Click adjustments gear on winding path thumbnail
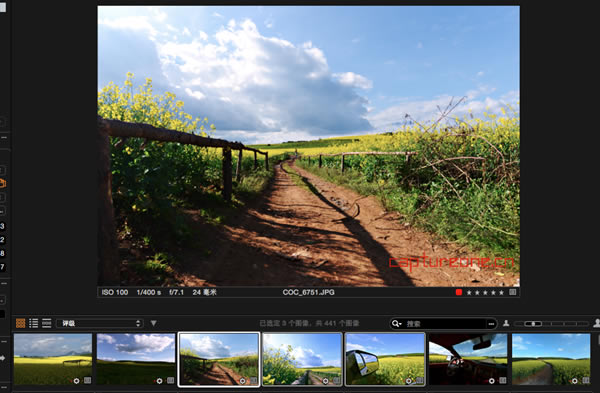This screenshot has height=393, width=600. 575,381
